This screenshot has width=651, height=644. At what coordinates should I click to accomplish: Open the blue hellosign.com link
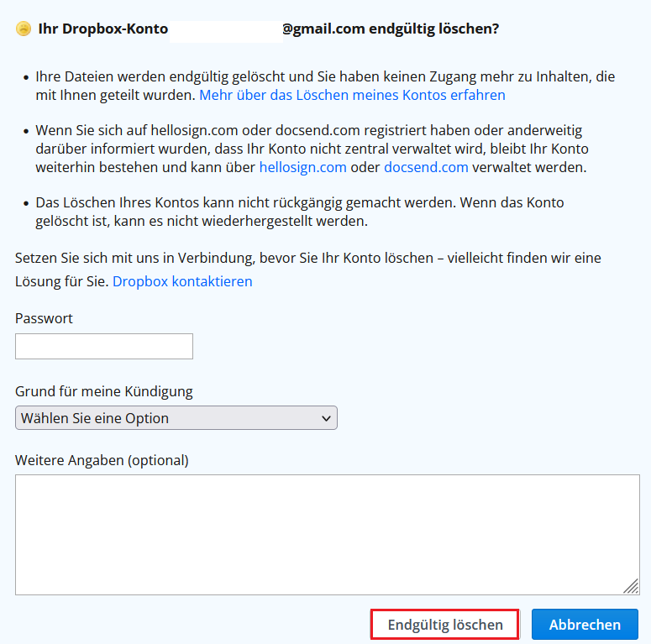302,167
